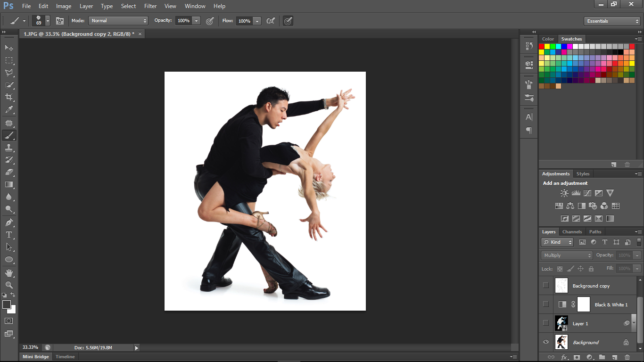Add a Color Balance adjustment
The width and height of the screenshot is (644, 362).
pyautogui.click(x=570, y=206)
